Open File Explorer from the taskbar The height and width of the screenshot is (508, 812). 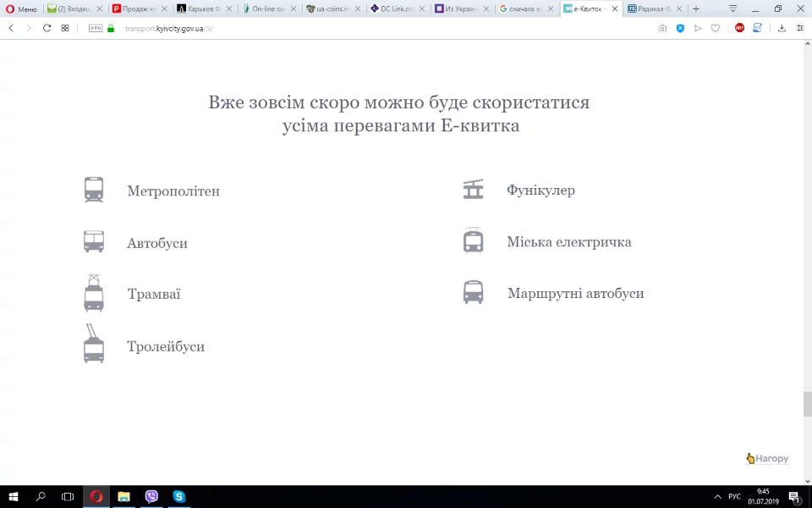pos(123,497)
